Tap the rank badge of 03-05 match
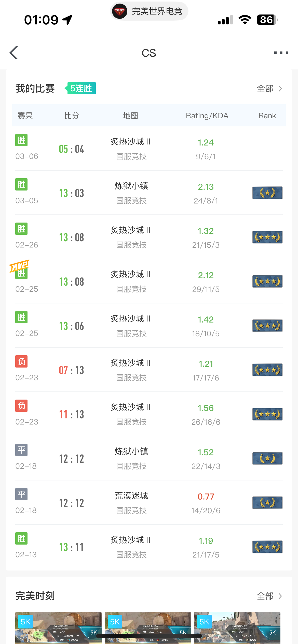 tap(267, 193)
